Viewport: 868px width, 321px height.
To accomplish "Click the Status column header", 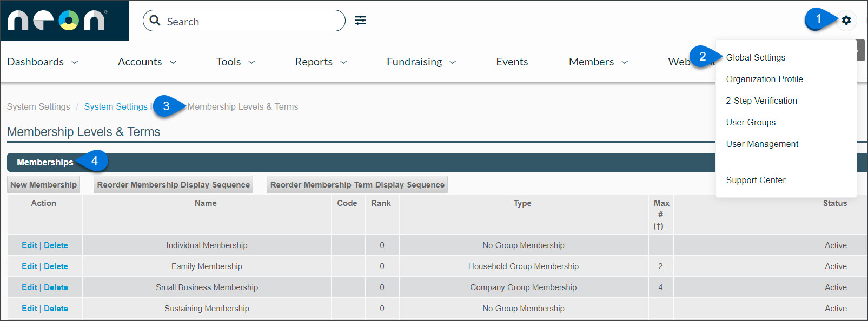I will (x=835, y=203).
